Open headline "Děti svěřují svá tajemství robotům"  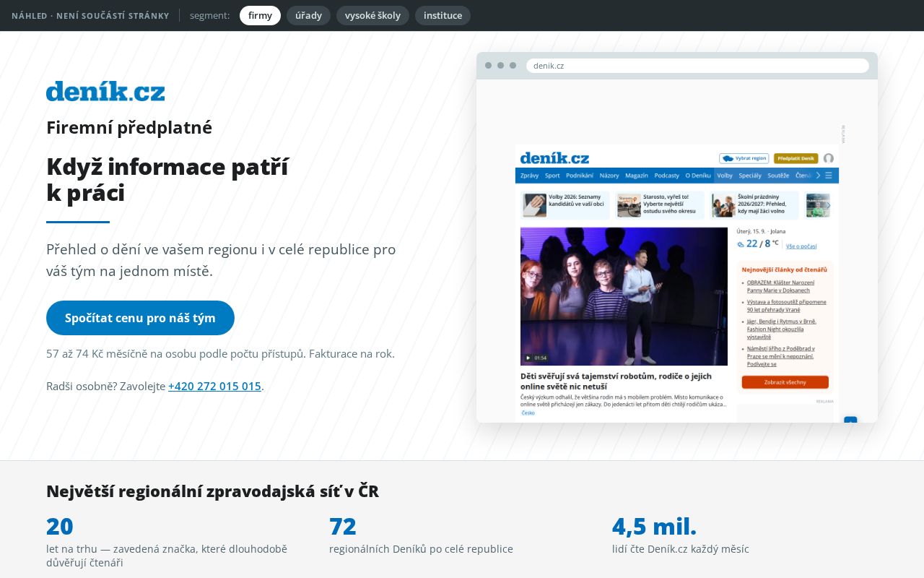click(x=616, y=381)
